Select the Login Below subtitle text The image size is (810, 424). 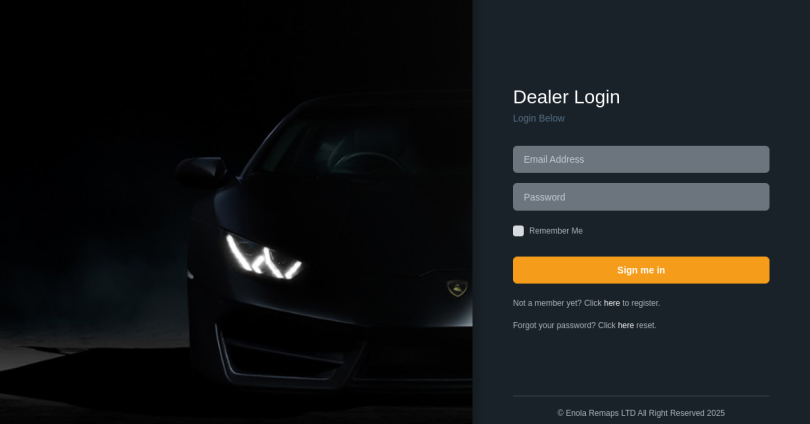point(538,118)
